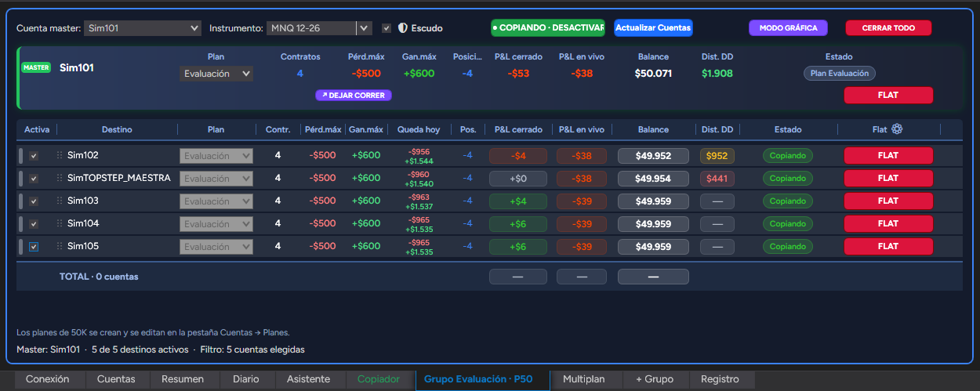980x391 pixels.
Task: Open the Cuentas tab
Action: tap(116, 379)
